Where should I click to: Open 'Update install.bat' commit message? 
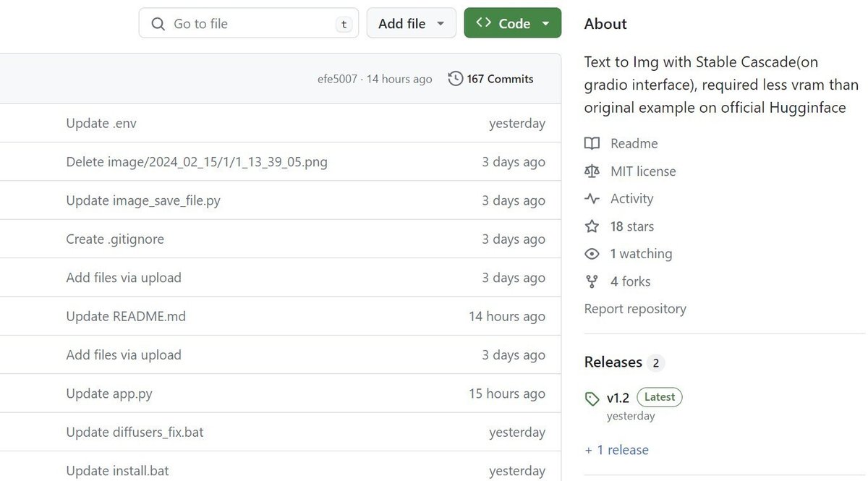pos(117,471)
